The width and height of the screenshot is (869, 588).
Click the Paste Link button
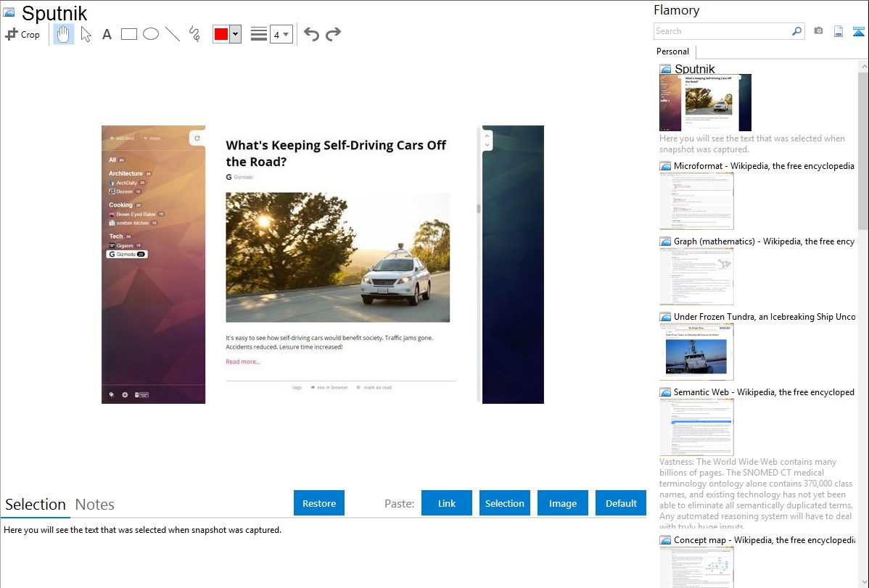pos(447,503)
